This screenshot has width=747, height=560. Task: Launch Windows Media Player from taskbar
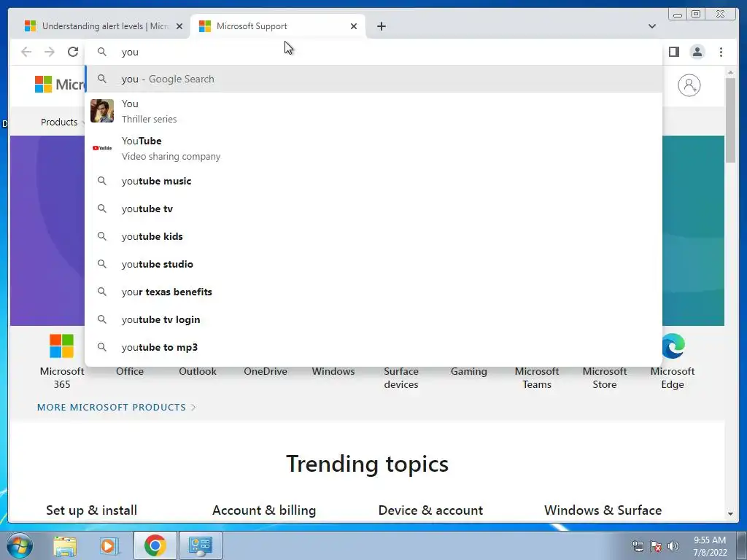pos(109,545)
